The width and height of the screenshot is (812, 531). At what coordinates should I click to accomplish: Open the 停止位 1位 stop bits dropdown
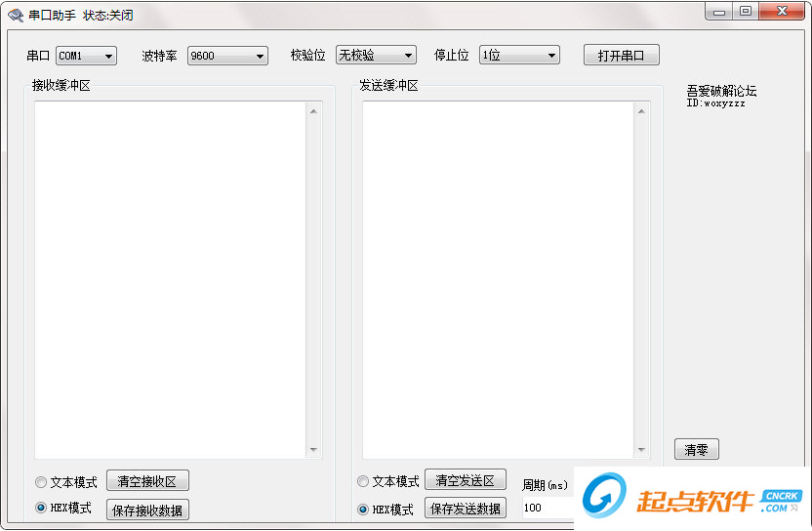[519, 55]
